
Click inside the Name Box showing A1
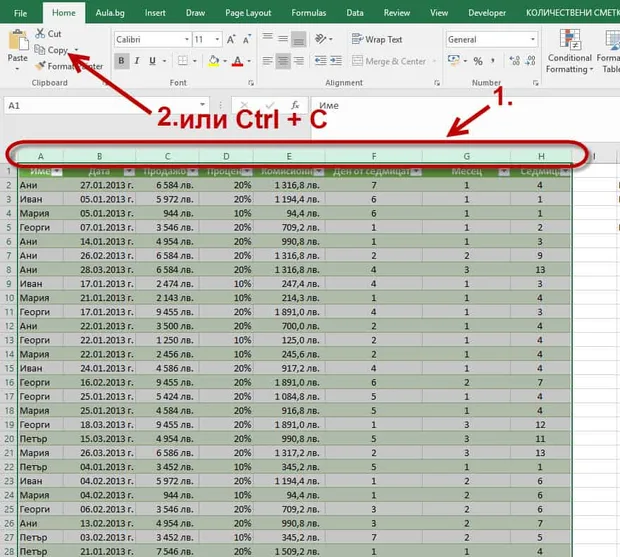(101, 106)
